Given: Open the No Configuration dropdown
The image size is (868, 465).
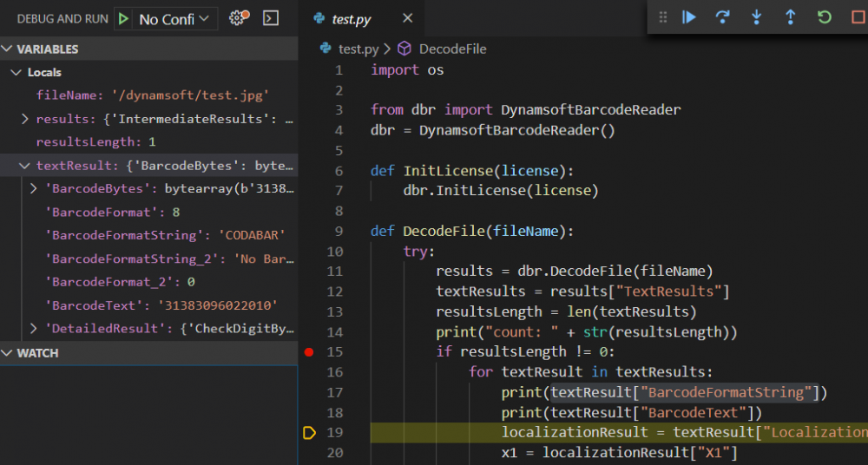Looking at the screenshot, I should pos(175,18).
